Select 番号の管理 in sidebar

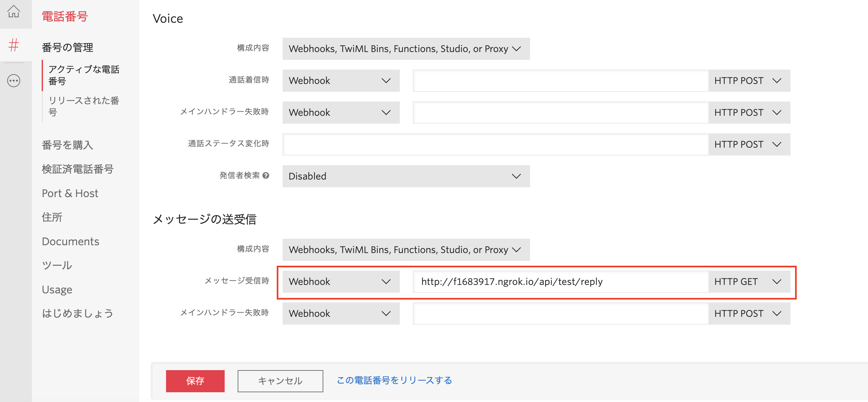click(67, 47)
